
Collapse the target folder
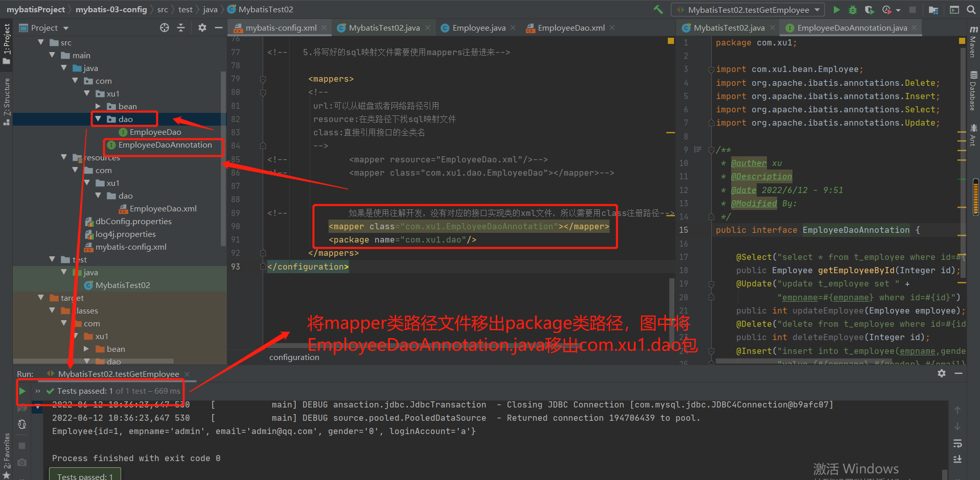(41, 298)
